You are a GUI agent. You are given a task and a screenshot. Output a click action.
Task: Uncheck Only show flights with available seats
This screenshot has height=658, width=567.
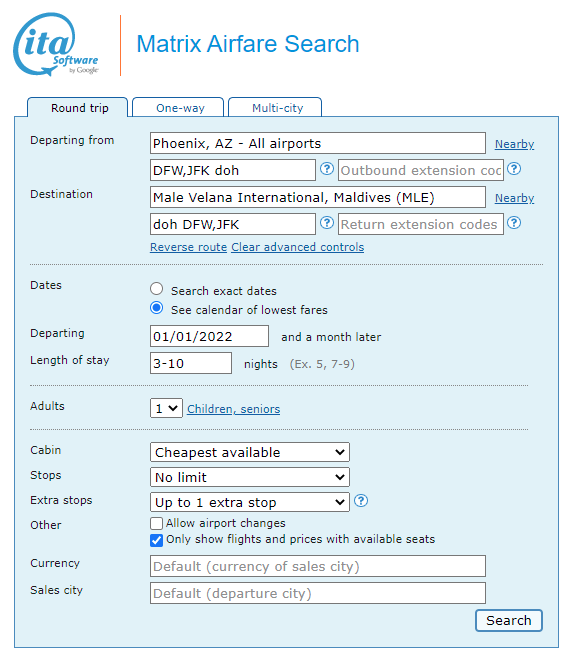[156, 540]
